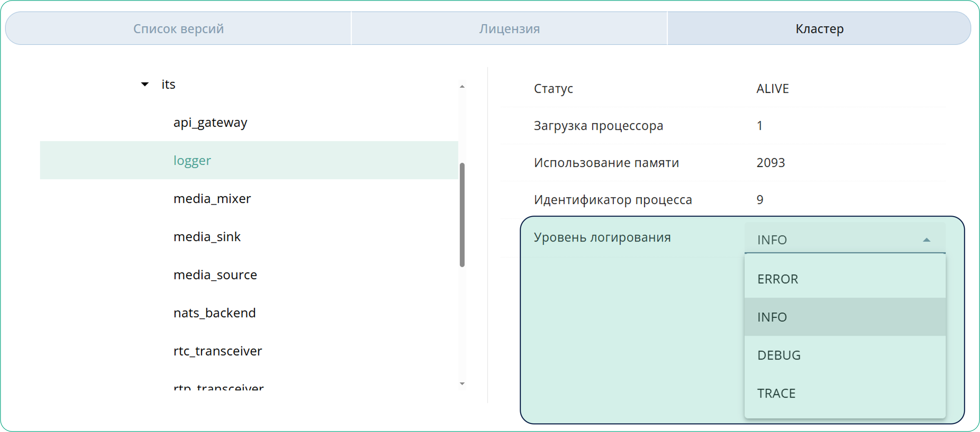Image resolution: width=980 pixels, height=432 pixels.
Task: Select the nats_backend service
Action: 214,312
